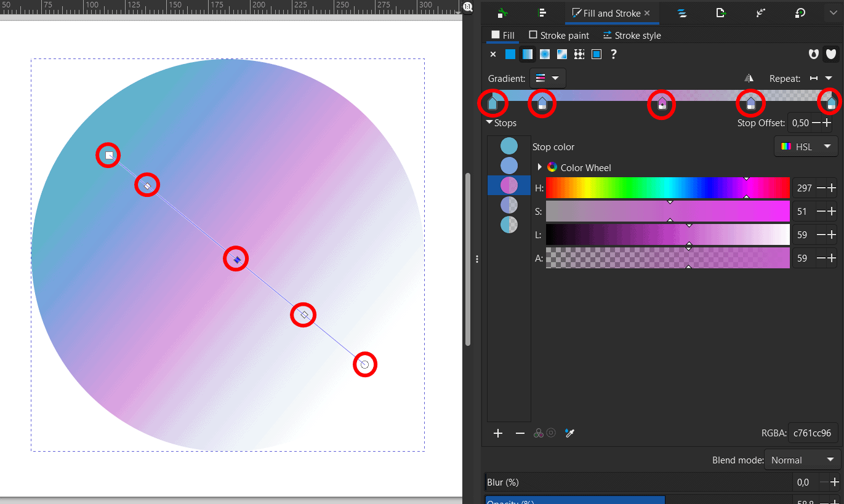This screenshot has height=504, width=844.
Task: Click the canvas vertical scrollbar
Action: [x=468, y=258]
